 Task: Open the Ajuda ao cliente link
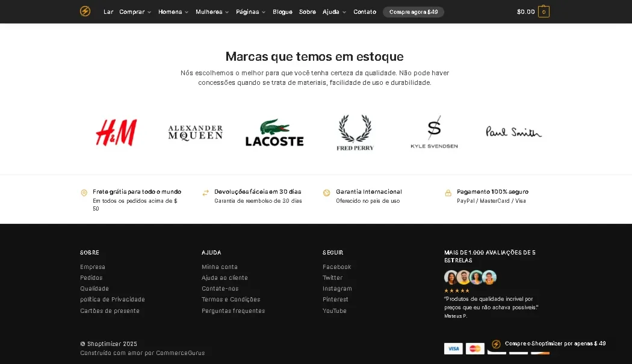click(225, 278)
